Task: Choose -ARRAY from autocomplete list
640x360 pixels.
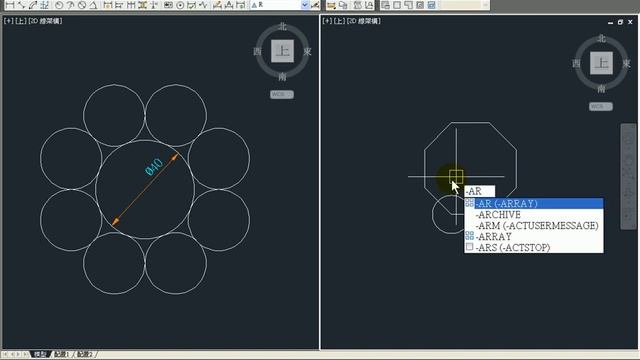Action: click(534, 236)
